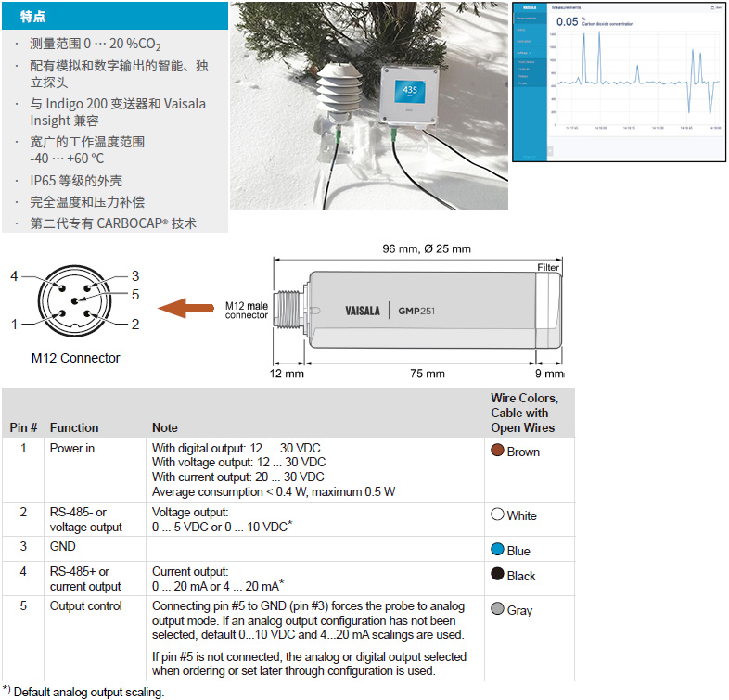The height and width of the screenshot is (700, 729).
Task: Click the 'CARBOCAP® 技术' bullet
Action: coord(113,223)
